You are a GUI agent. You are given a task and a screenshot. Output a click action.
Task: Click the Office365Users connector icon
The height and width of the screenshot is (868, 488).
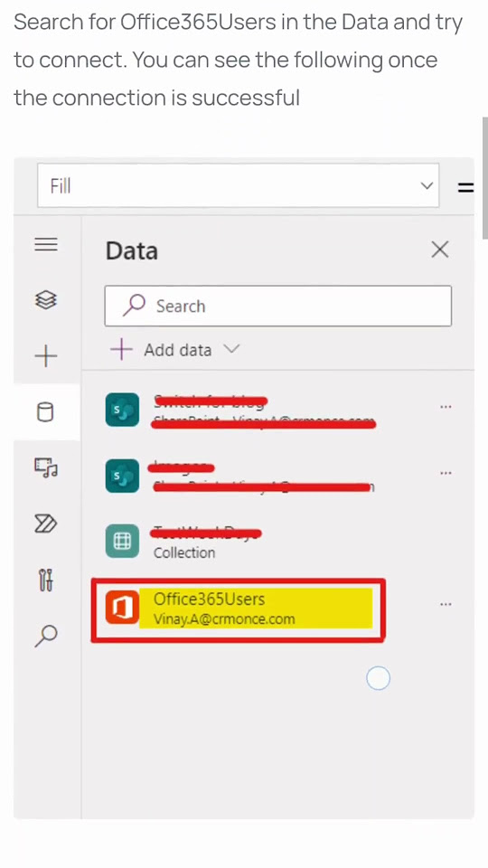(x=122, y=608)
